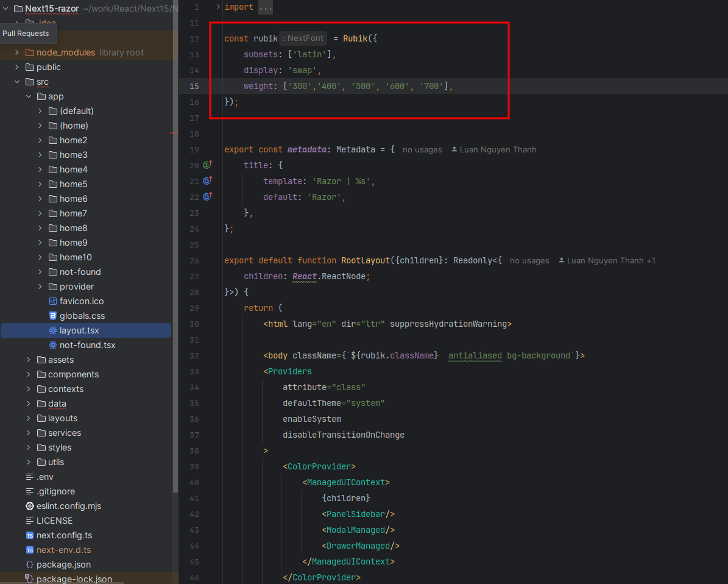Expand the collapsed import block
The image size is (728, 584).
[x=219, y=7]
